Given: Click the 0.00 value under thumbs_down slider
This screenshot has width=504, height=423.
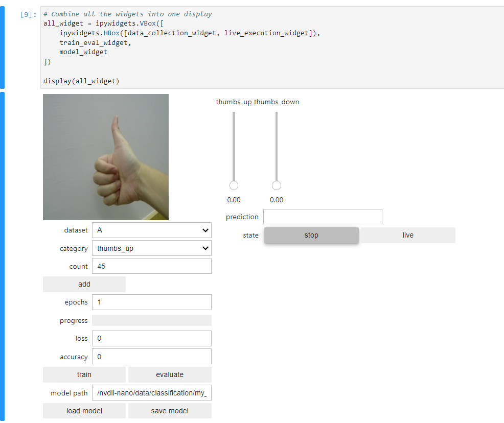Looking at the screenshot, I should (277, 200).
